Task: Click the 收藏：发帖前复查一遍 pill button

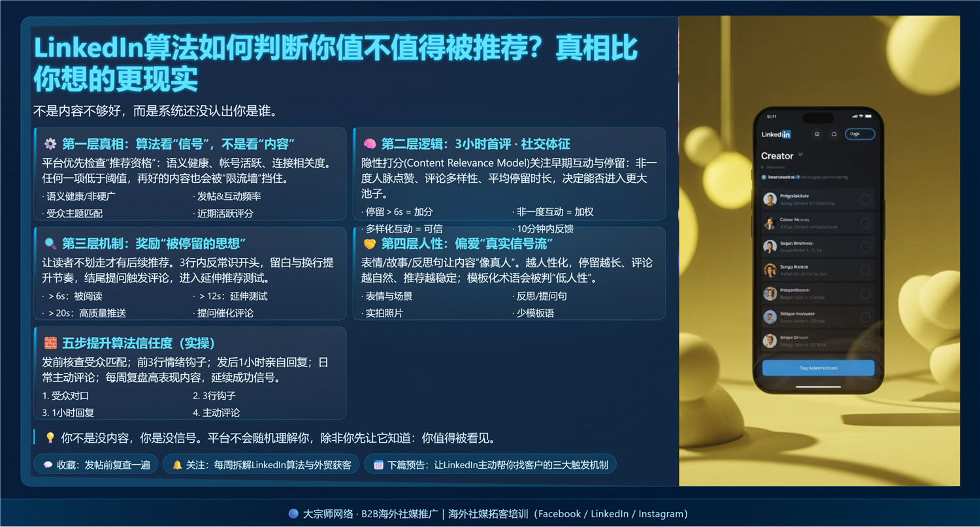Action: click(96, 465)
